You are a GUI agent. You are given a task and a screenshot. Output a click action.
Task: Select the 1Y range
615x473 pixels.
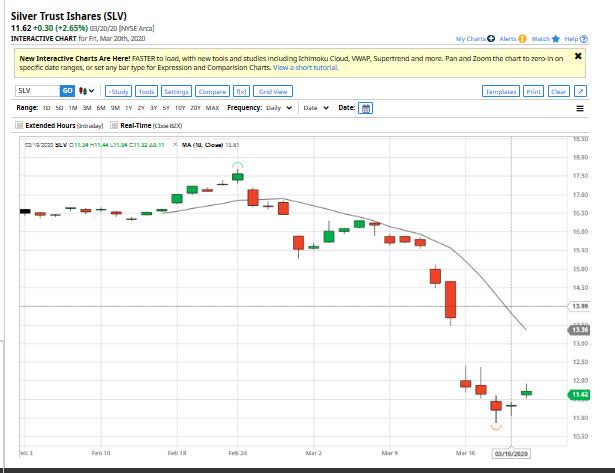(129, 108)
